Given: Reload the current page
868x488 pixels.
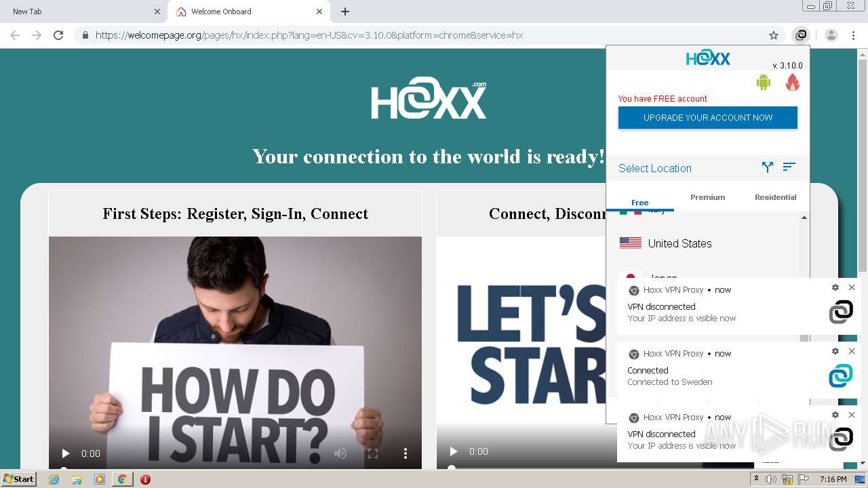Looking at the screenshot, I should pos(58,35).
